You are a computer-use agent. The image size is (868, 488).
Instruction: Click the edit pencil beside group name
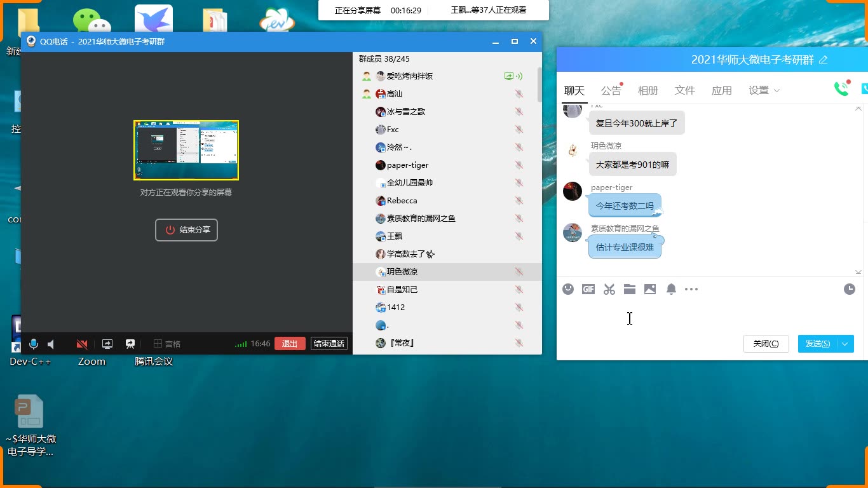pyautogui.click(x=824, y=60)
